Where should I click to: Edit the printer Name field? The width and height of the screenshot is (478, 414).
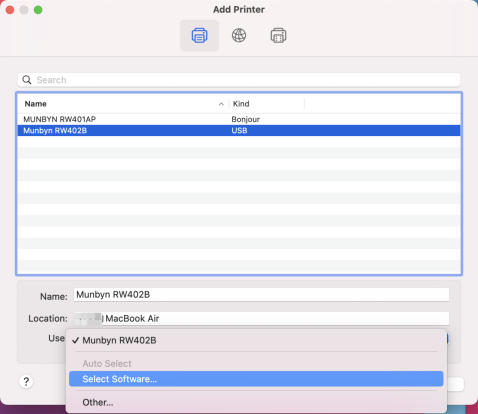261,295
